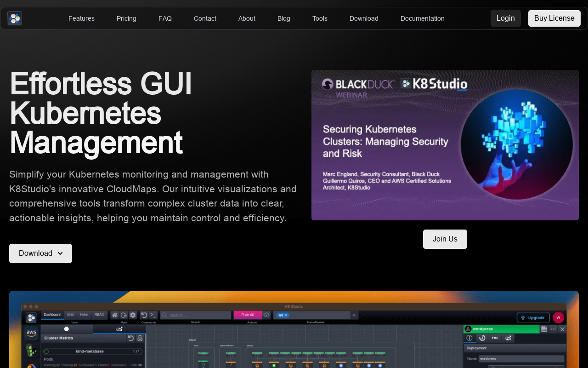588x368 pixels.
Task: Open the Features page
Action: 81,18
